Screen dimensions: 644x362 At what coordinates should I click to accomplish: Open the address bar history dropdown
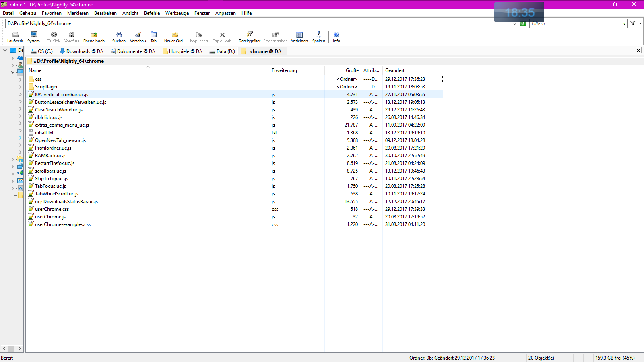[514, 24]
